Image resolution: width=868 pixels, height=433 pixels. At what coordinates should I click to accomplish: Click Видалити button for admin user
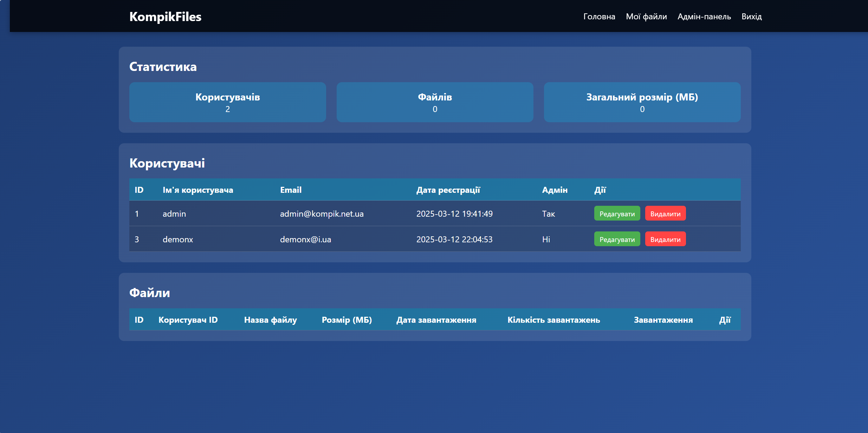[x=665, y=214]
